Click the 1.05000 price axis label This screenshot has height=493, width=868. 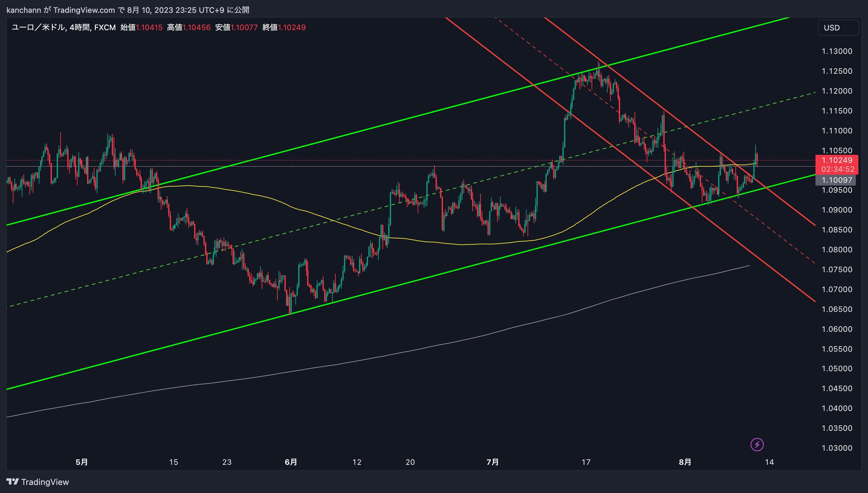(837, 368)
